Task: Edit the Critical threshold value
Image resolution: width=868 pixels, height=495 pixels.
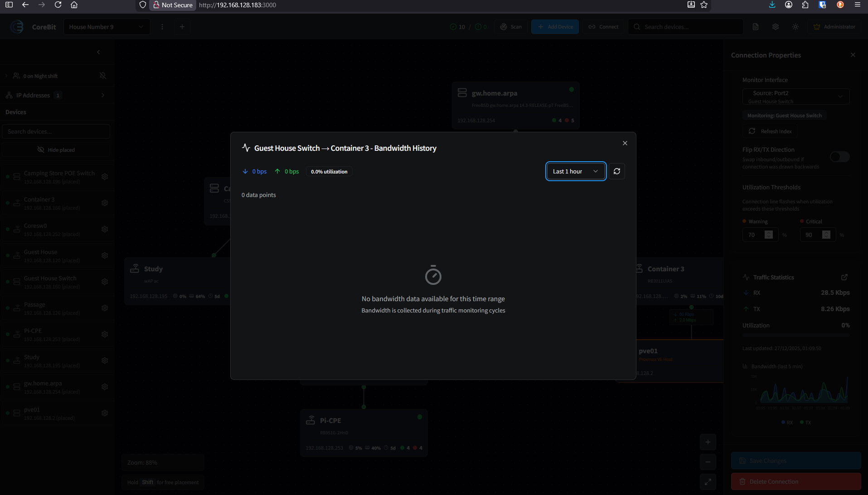Action: pos(817,235)
